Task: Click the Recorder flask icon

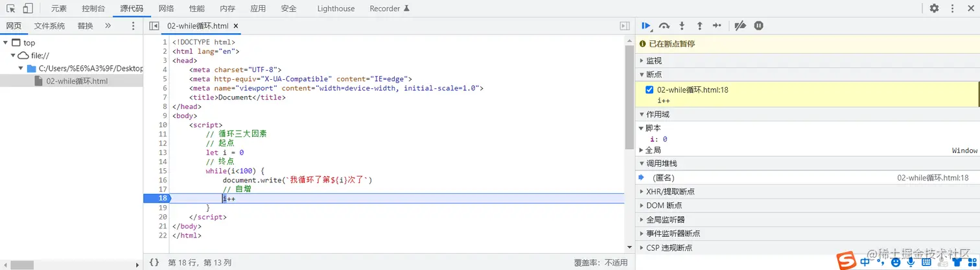Action: coord(406,8)
